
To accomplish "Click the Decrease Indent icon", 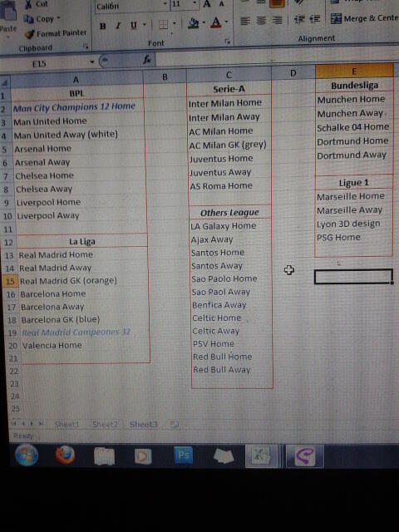I will pyautogui.click(x=299, y=19).
